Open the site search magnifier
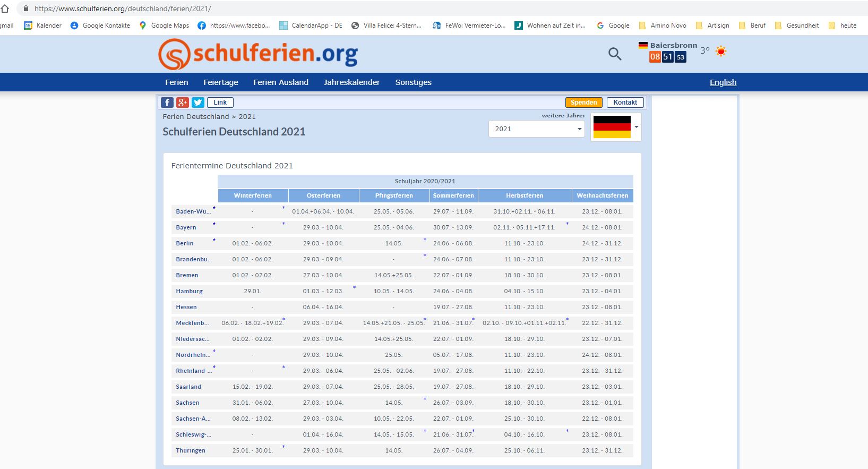The image size is (868, 469). 615,54
